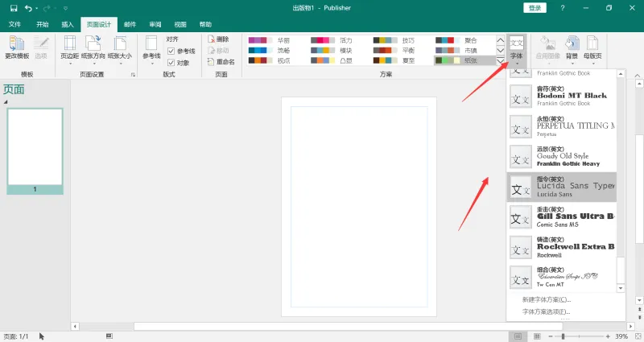Select the 平衡 color scheme

394,50
